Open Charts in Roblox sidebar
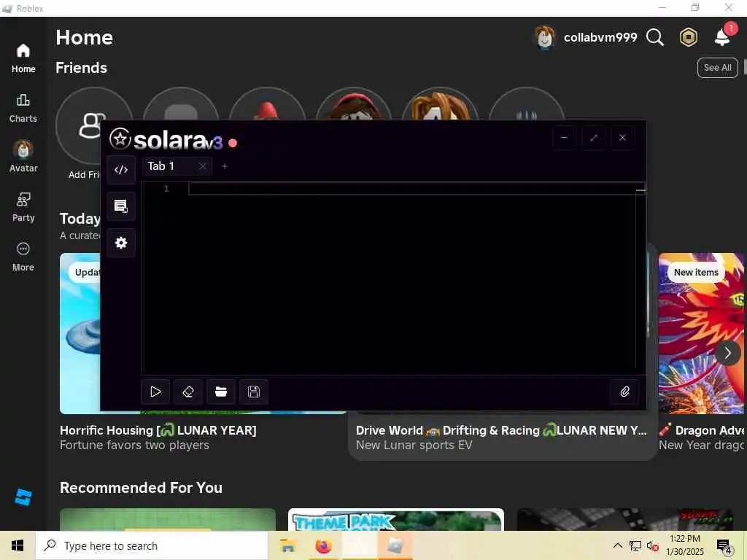747x560 pixels. tap(23, 108)
